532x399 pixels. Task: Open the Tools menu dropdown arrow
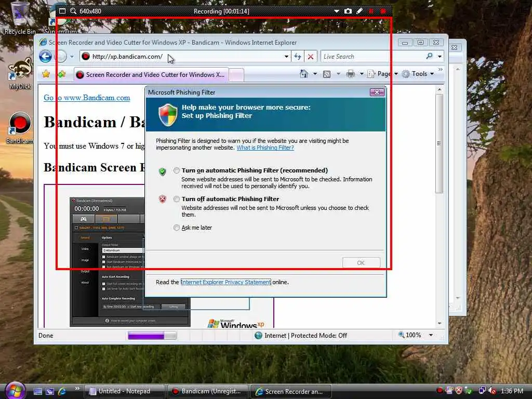coord(432,74)
